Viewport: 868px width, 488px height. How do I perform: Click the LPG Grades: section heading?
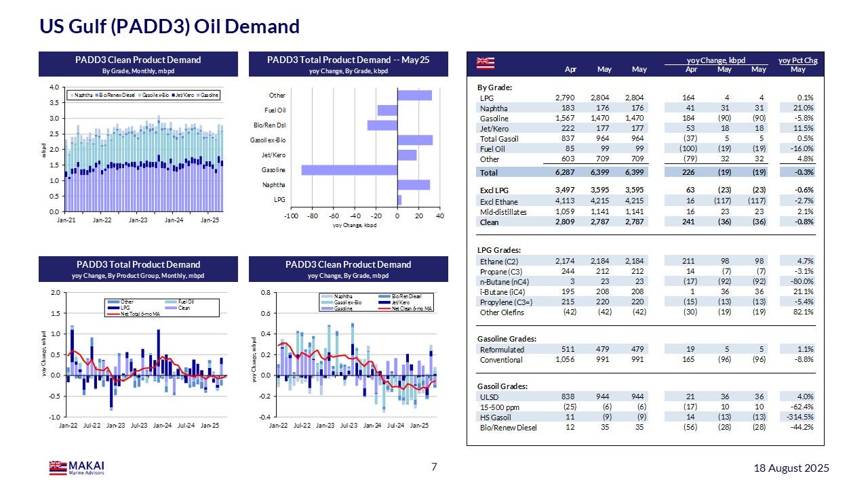500,251
